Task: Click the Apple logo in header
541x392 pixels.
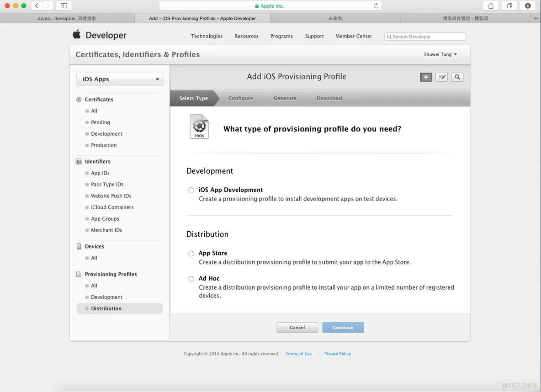Action: click(x=77, y=34)
